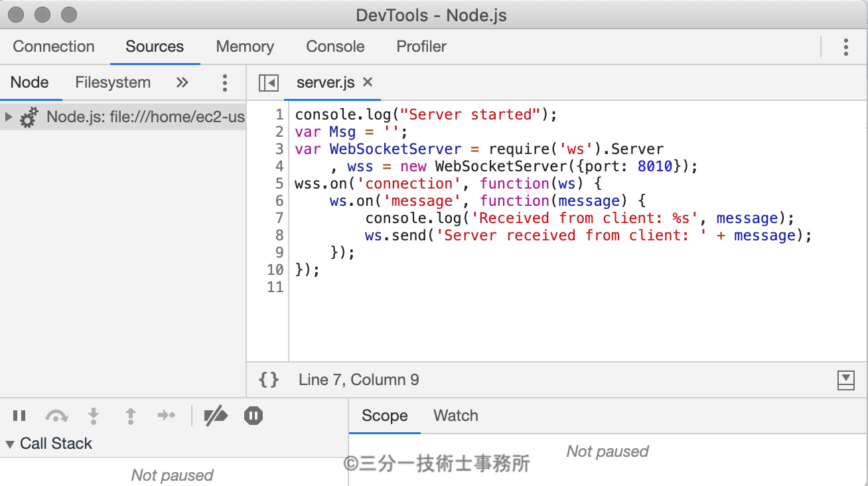The width and height of the screenshot is (868, 486).
Task: Step over next function call
Action: (56, 416)
